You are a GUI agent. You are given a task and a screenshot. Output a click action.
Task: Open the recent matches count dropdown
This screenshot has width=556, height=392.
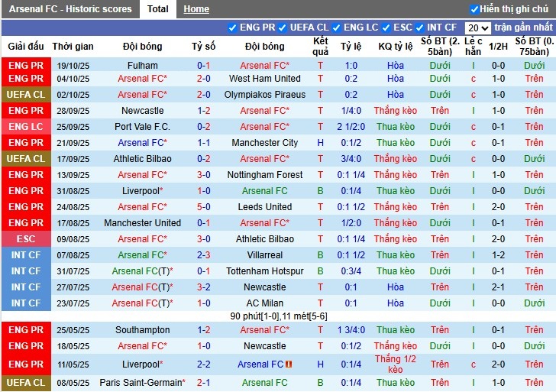pyautogui.click(x=478, y=28)
